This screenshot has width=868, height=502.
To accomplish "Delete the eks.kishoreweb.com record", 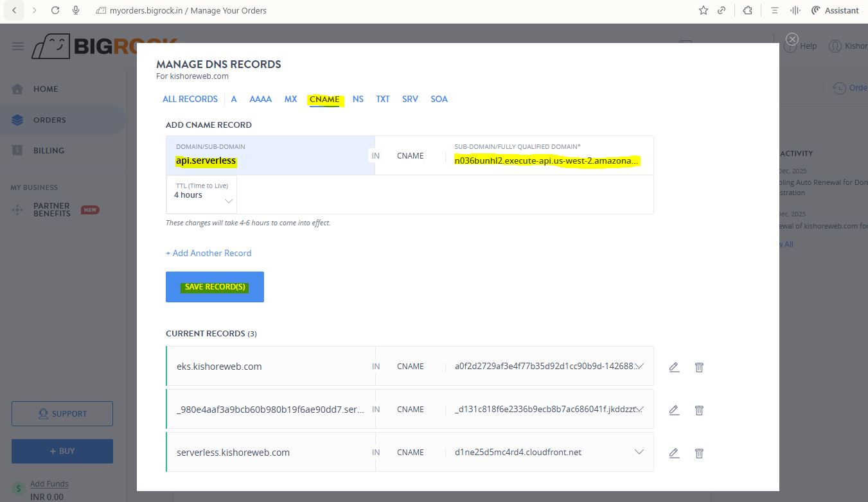I will point(699,367).
